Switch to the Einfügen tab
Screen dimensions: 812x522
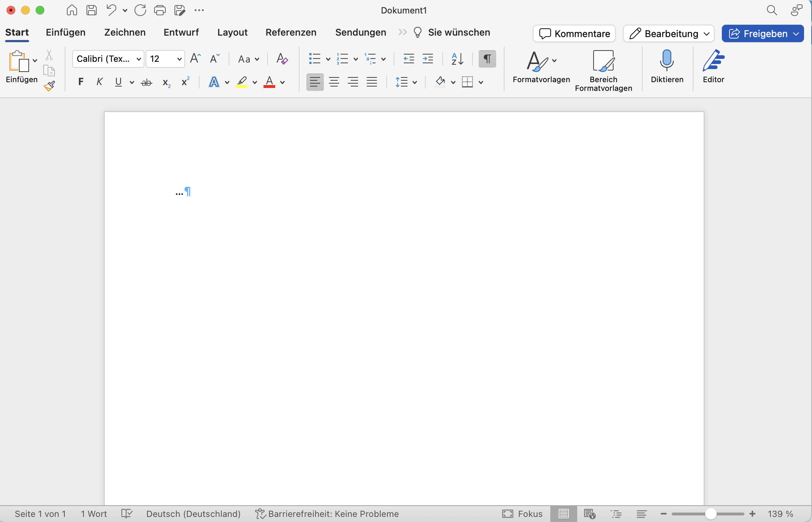tap(65, 32)
